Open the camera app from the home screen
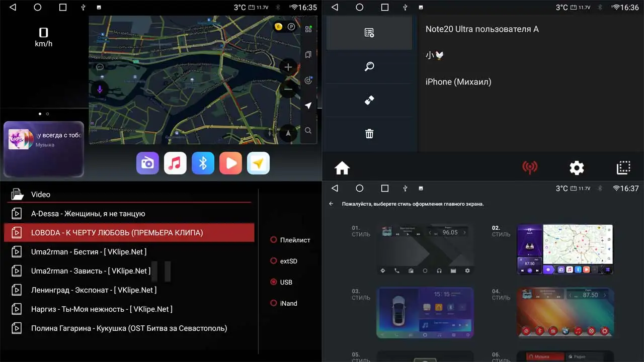 [x=147, y=163]
